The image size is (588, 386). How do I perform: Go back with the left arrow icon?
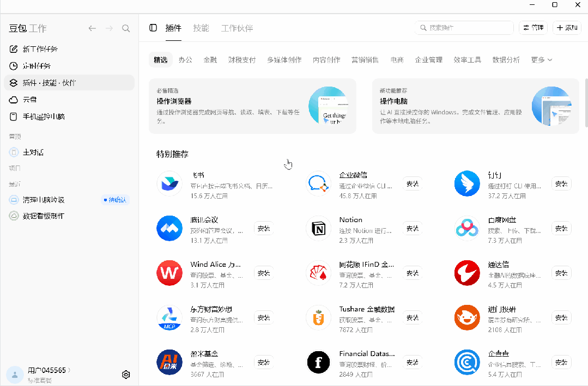pos(92,28)
